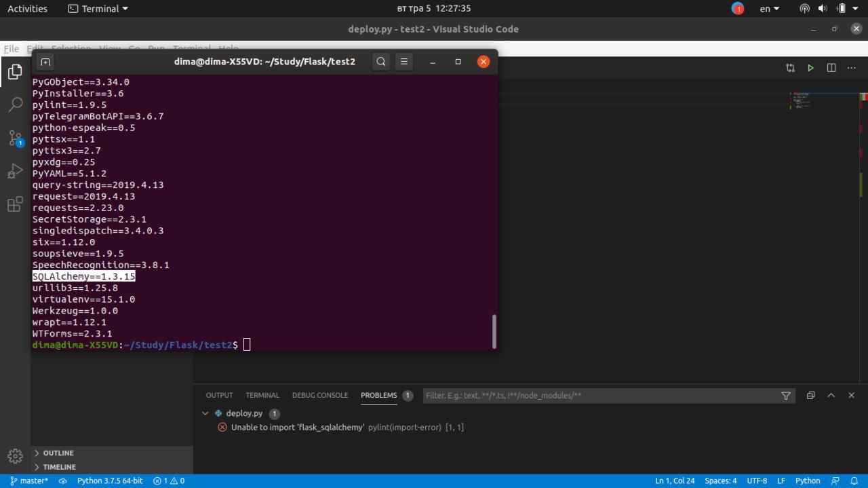This screenshot has height=488, width=868.
Task: Open editor More Actions ellipsis
Action: [x=852, y=68]
